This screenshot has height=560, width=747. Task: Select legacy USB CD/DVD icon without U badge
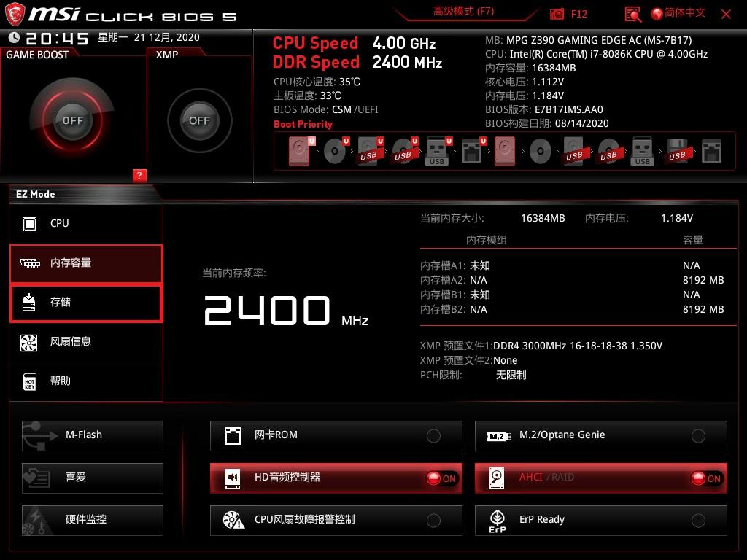point(609,151)
